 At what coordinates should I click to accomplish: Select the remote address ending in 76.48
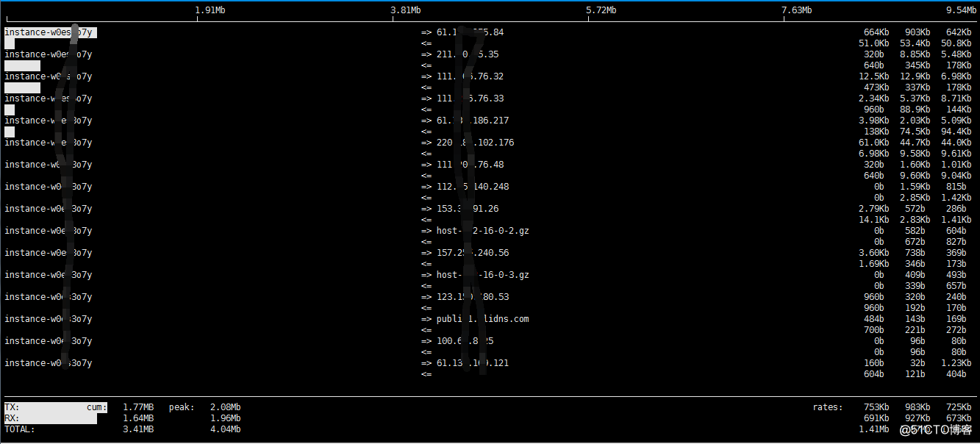click(x=470, y=165)
